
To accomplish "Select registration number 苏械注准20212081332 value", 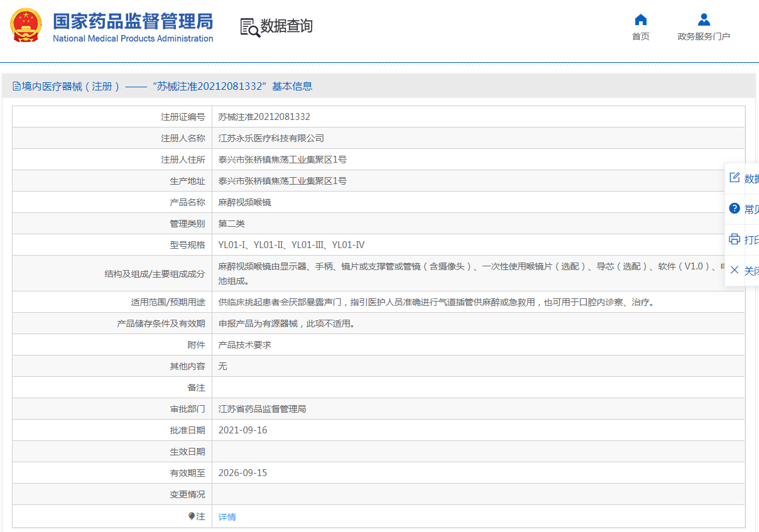I will (x=264, y=117).
